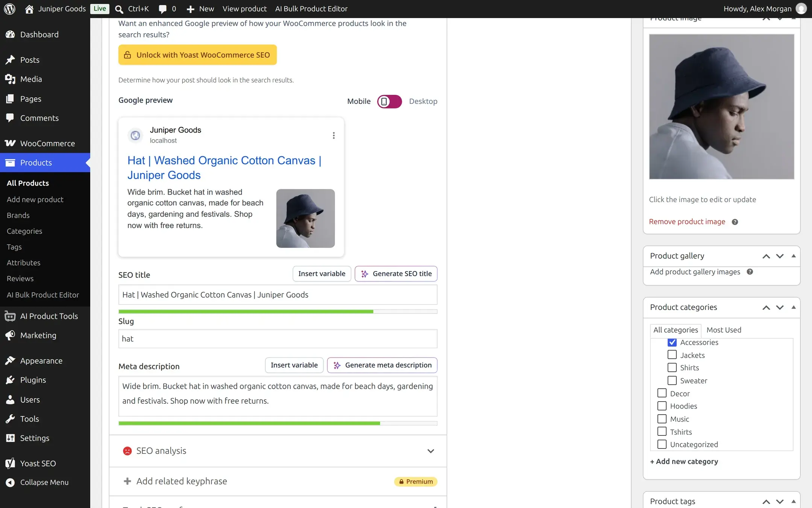Collapse the Product tags panel triangle
Screen dimensions: 812x508
pos(794,501)
